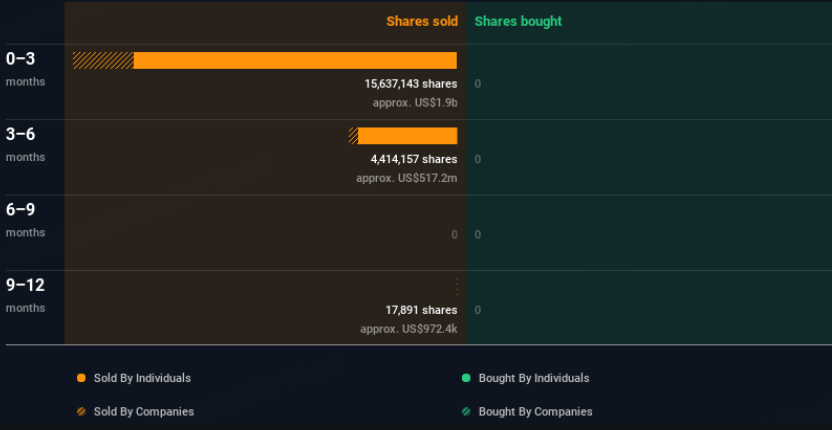Click the hatched segment of 0–3 months bar
Image resolution: width=832 pixels, height=430 pixels.
point(103,61)
